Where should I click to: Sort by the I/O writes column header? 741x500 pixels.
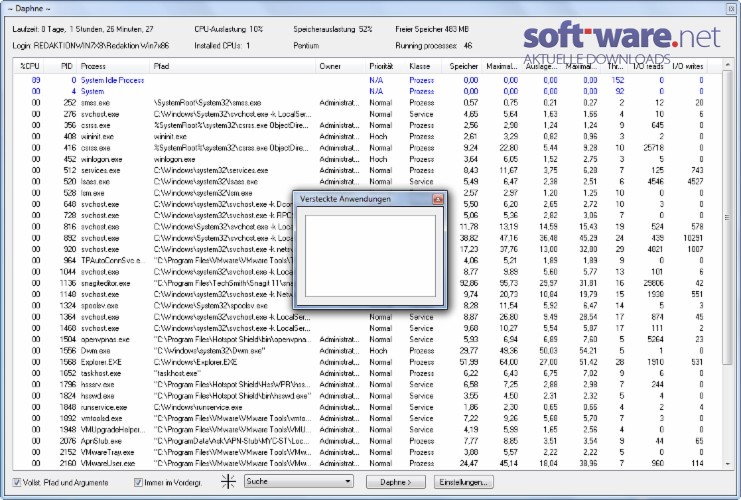tap(688, 66)
